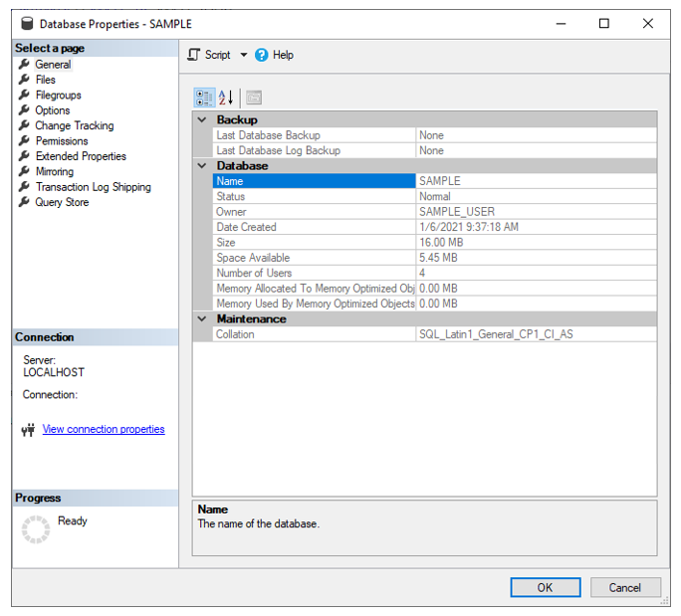
Task: Select the Last Database Backup row
Action: (434, 135)
